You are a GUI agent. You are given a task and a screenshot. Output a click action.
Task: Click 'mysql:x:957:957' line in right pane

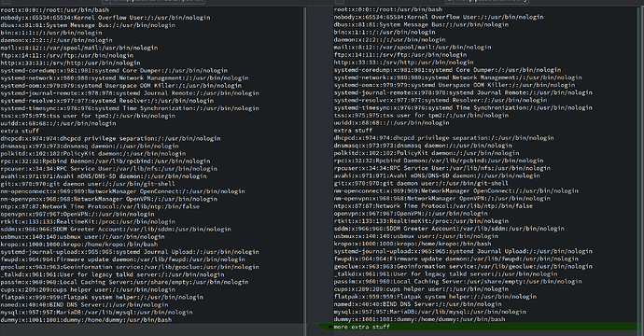point(430,312)
